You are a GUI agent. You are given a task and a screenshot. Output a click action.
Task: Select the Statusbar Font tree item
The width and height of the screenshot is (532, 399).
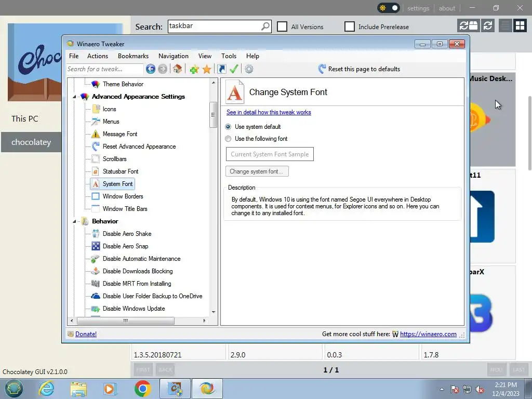(121, 171)
